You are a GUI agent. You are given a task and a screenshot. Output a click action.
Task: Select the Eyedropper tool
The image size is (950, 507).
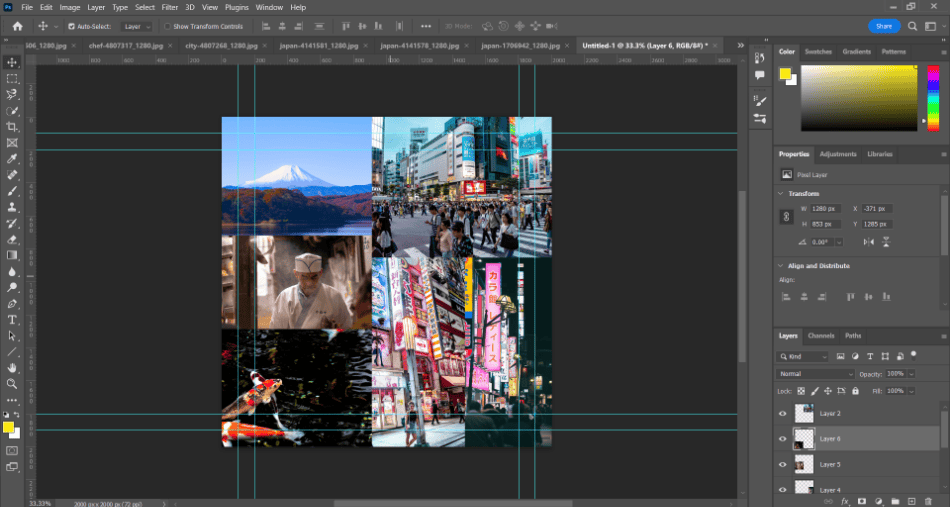pyautogui.click(x=12, y=159)
